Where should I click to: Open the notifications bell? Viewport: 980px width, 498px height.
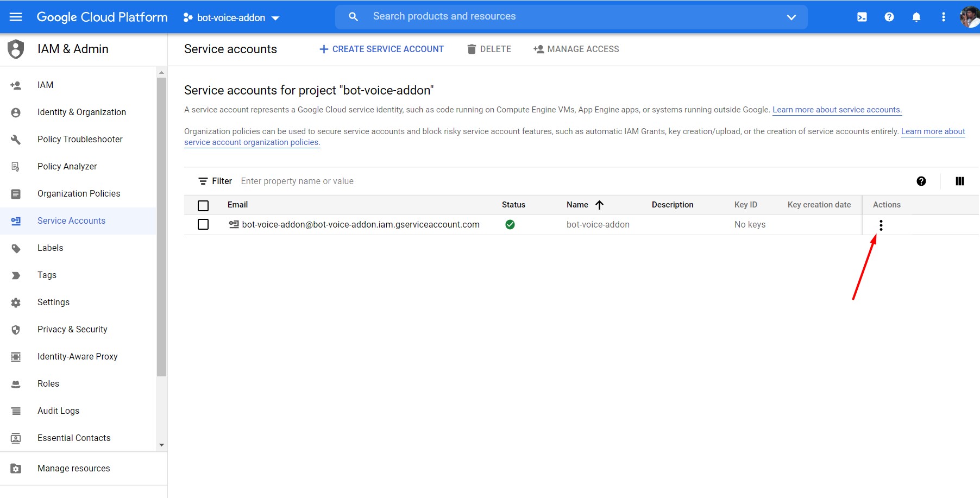pos(916,17)
